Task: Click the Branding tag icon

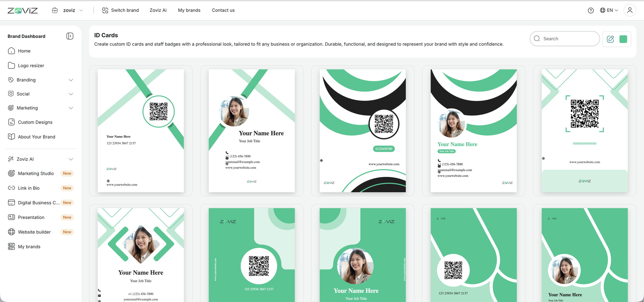Action: (x=11, y=80)
